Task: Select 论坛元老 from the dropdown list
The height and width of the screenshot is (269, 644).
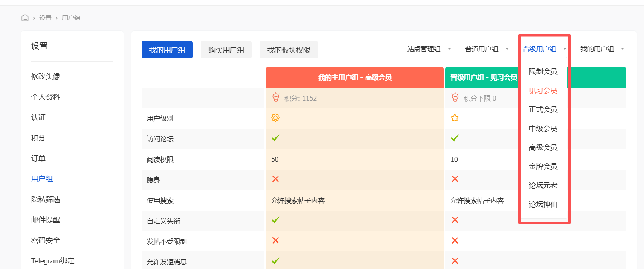Action: (x=543, y=185)
